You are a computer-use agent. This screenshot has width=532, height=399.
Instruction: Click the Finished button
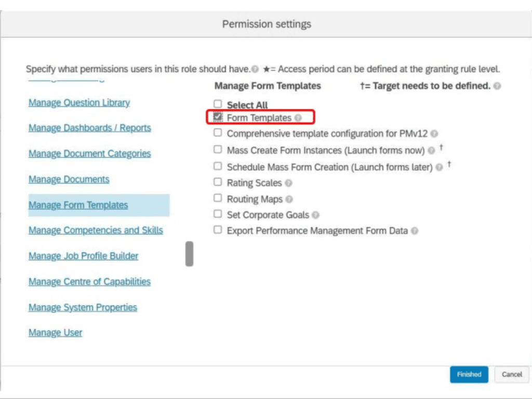coord(469,374)
